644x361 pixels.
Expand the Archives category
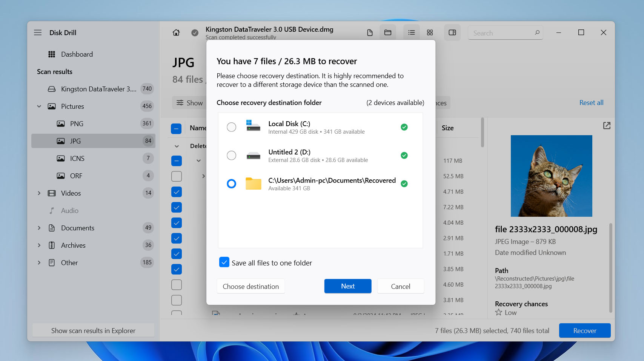pos(39,245)
